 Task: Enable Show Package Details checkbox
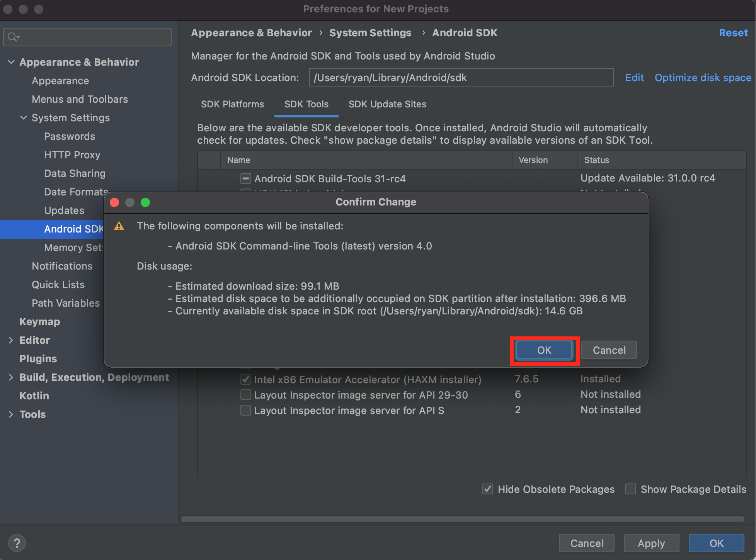[631, 489]
